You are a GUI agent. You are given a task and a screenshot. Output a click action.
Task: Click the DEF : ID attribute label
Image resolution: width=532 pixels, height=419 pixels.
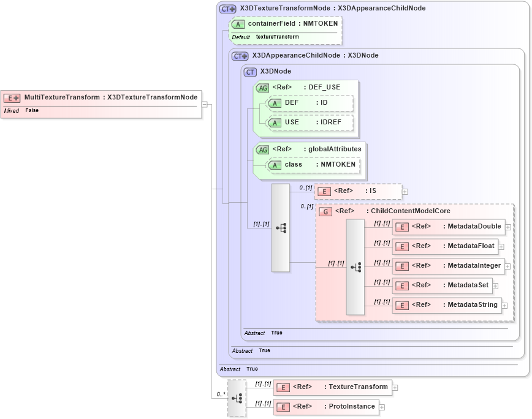click(306, 102)
